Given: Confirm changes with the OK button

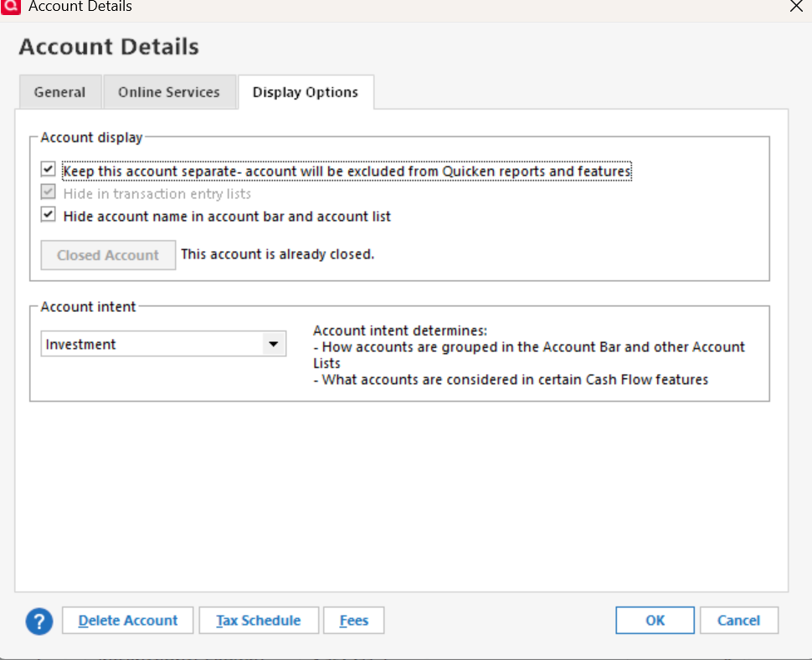Looking at the screenshot, I should click(x=655, y=621).
